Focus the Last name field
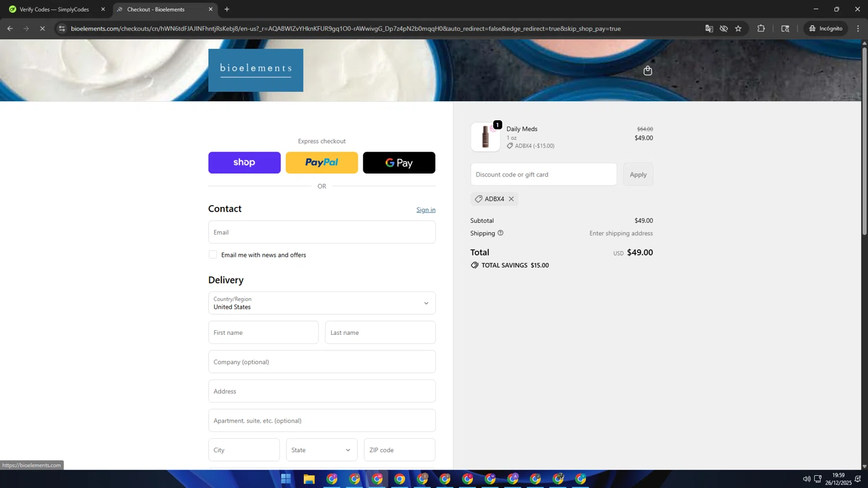Viewport: 868px width, 488px height. [x=380, y=332]
